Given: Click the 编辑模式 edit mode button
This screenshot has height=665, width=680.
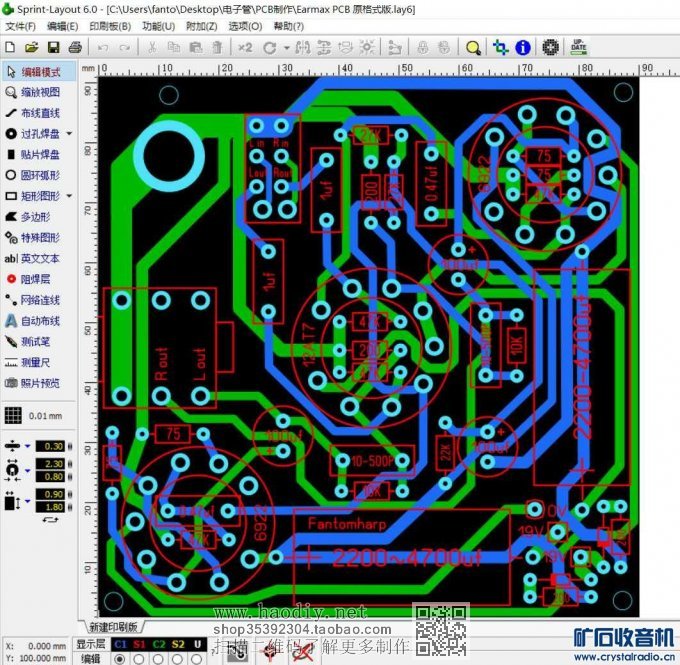Looking at the screenshot, I should [x=35, y=72].
